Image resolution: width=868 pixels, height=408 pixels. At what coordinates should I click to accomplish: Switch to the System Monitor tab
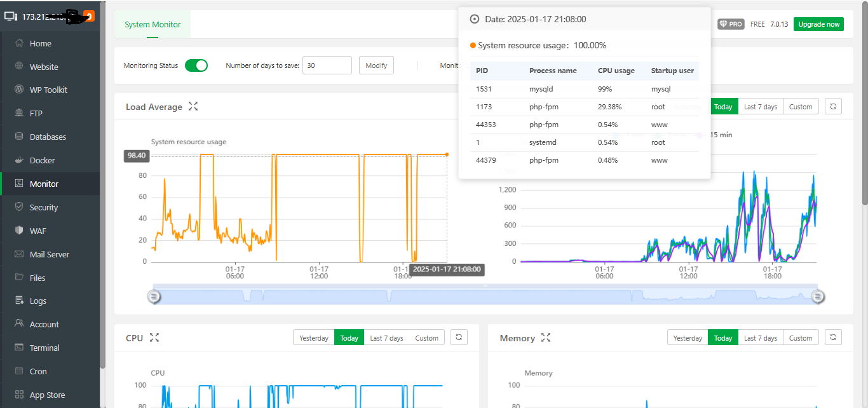click(x=153, y=24)
